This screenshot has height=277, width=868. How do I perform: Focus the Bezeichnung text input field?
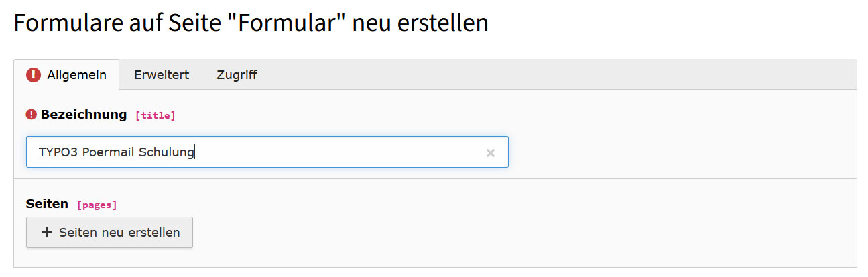click(267, 152)
